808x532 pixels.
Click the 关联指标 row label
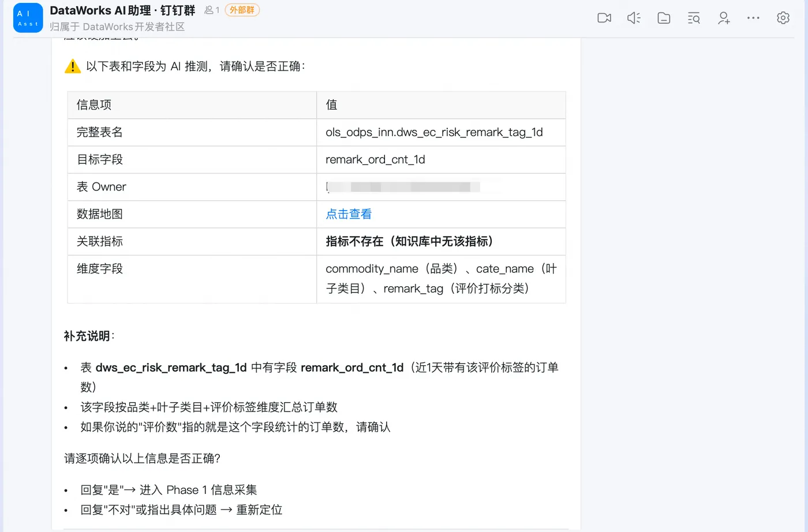tap(100, 241)
